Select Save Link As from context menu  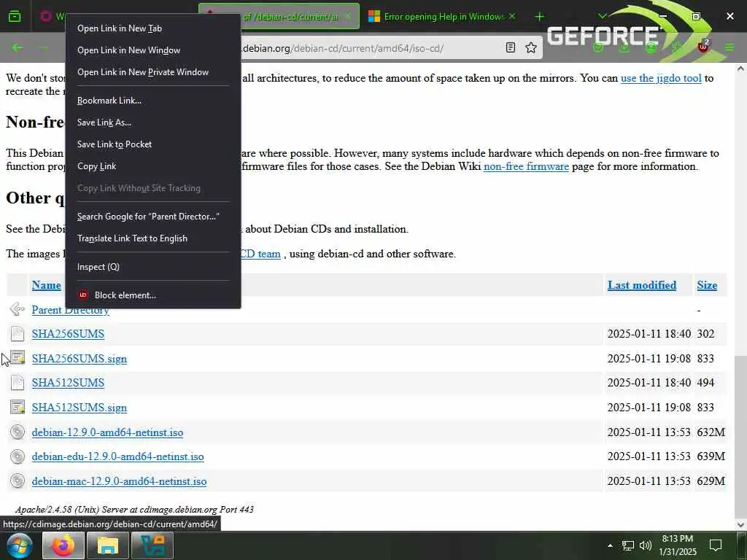click(x=152, y=122)
